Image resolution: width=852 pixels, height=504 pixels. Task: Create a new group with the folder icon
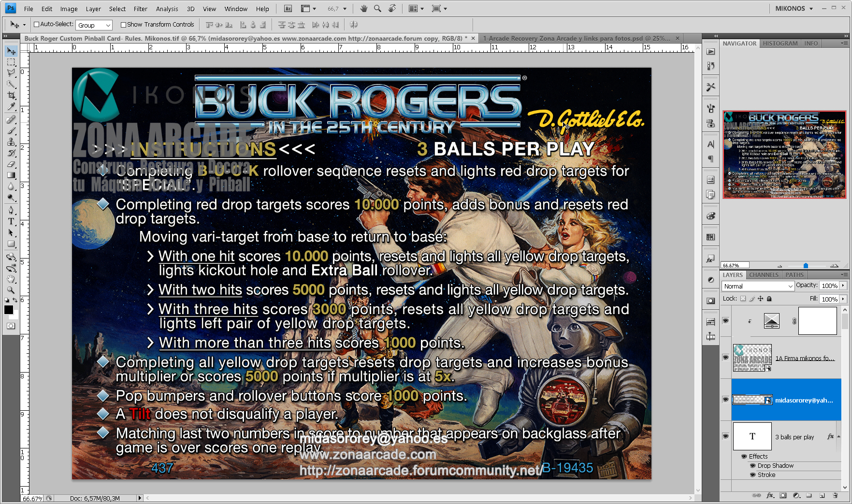(x=809, y=495)
